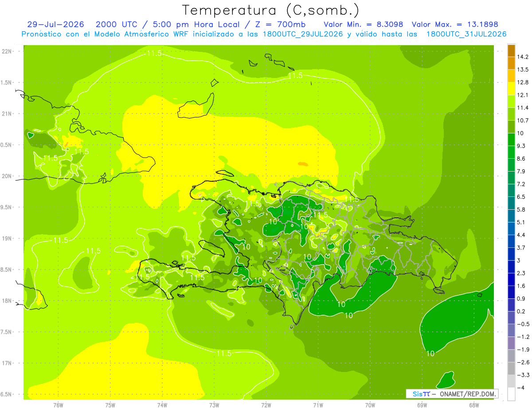Select the '29-Jul-2026' date text
The height and width of the screenshot is (411, 532).
56,24
